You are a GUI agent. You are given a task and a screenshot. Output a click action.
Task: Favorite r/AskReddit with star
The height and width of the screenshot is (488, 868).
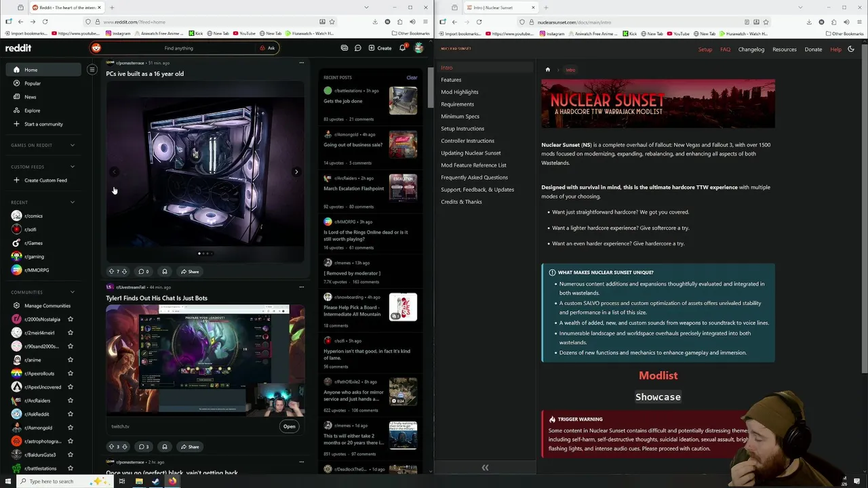pos(71,414)
